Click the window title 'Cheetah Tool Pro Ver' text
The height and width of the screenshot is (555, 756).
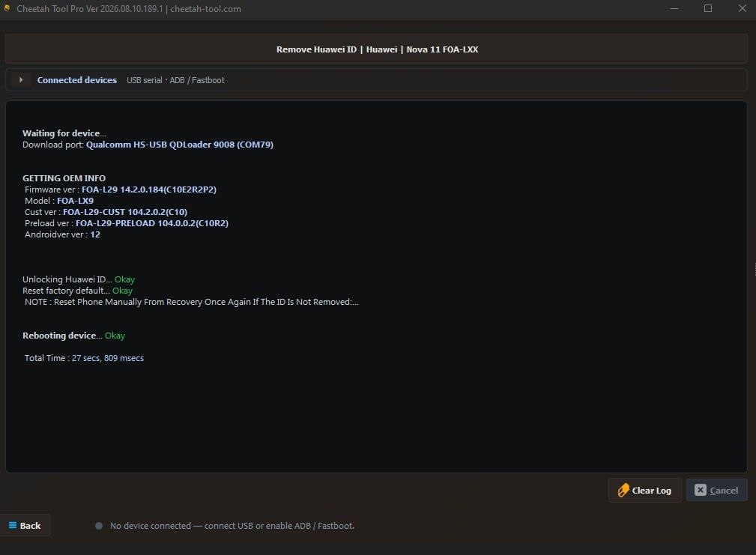click(x=129, y=9)
